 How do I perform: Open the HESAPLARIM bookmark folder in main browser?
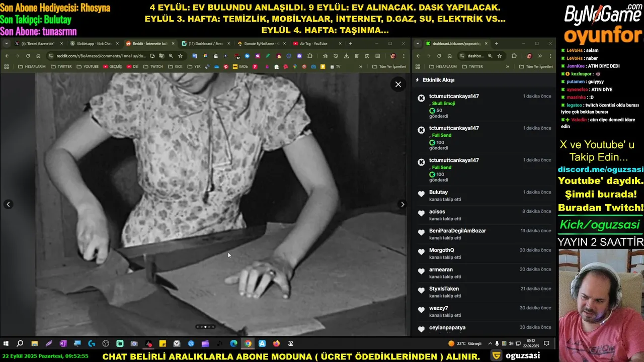[x=31, y=66]
